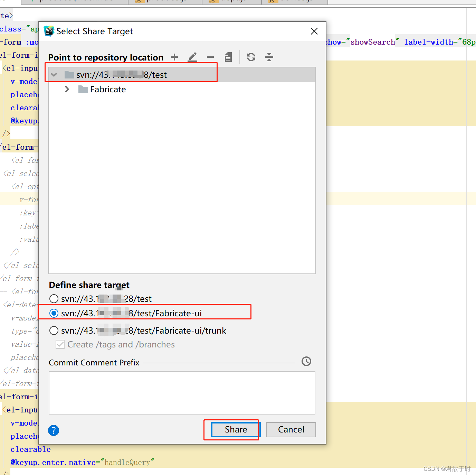
Task: Select the svn .../test repository root row
Action: click(182, 75)
